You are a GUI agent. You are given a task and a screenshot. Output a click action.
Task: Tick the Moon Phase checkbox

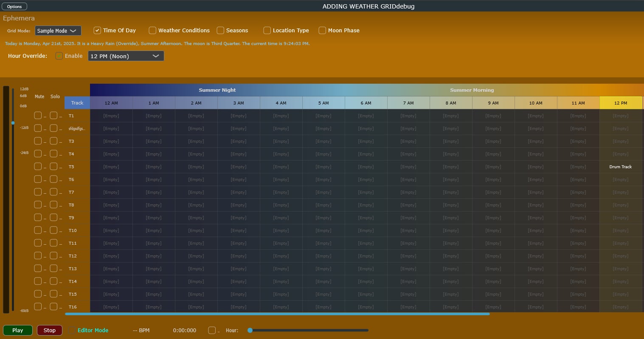[x=322, y=30]
